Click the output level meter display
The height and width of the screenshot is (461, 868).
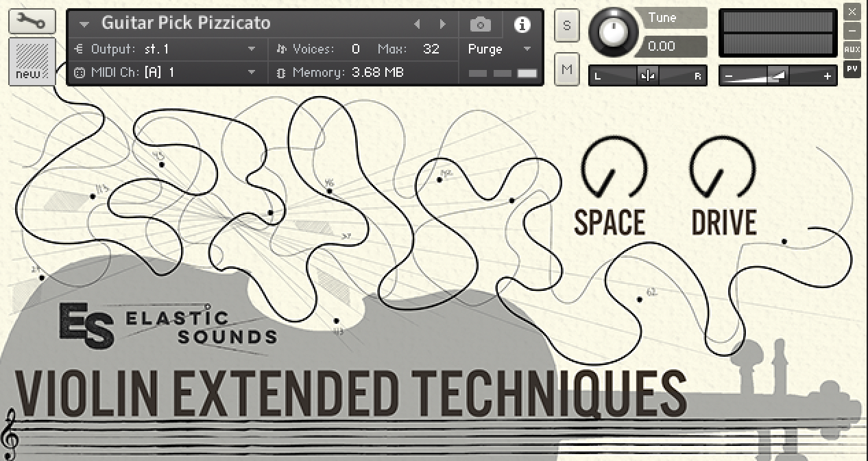[x=777, y=33]
